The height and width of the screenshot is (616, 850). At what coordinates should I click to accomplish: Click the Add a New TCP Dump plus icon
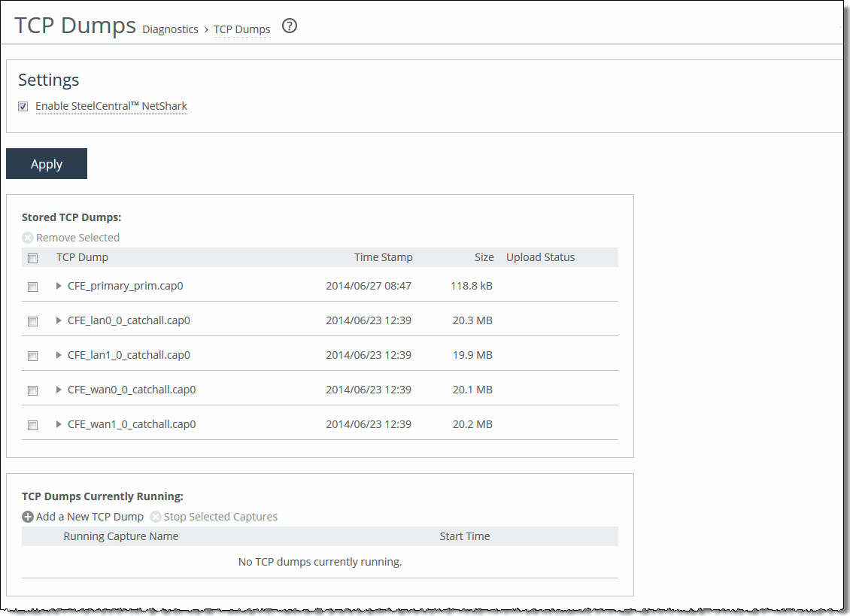pos(28,517)
